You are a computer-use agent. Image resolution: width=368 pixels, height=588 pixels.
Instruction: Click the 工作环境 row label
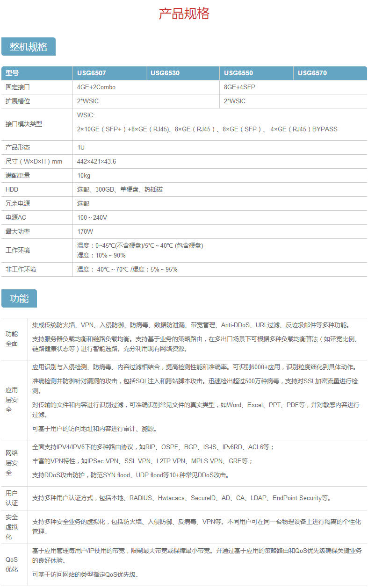(x=18, y=250)
